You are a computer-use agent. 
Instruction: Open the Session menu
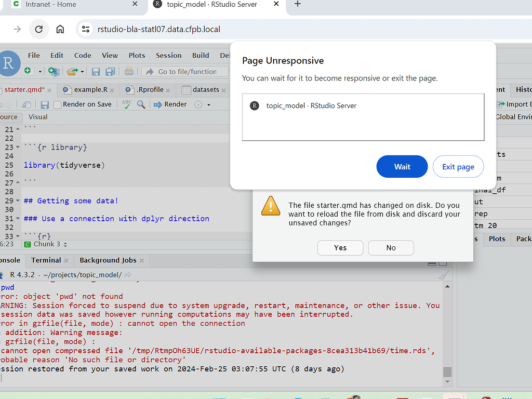[168, 55]
